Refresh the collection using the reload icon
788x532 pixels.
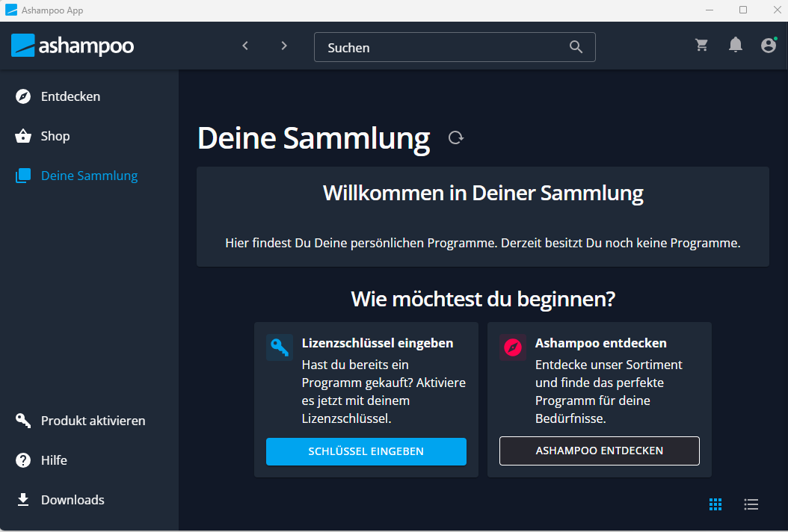(456, 137)
